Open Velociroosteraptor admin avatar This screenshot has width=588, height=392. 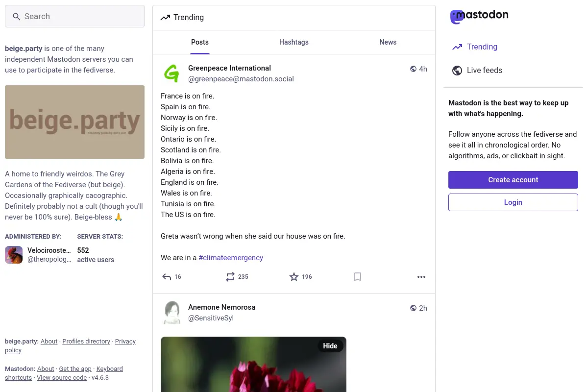coord(14,255)
